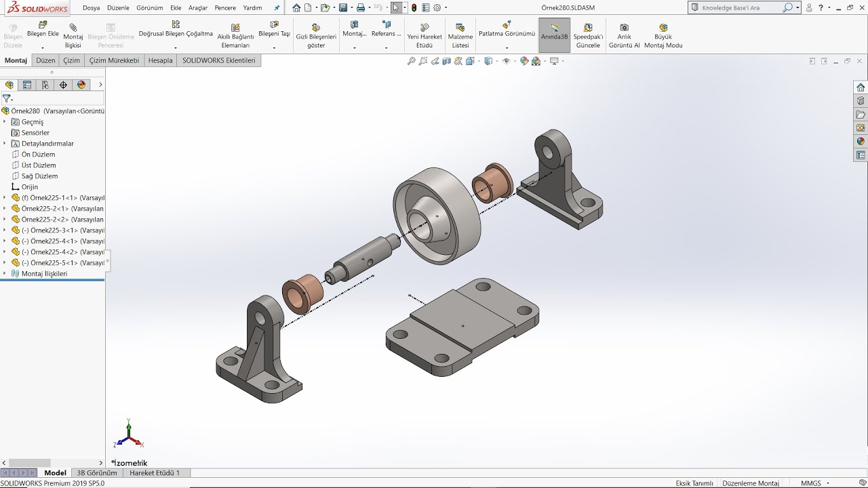The height and width of the screenshot is (488, 868).
Task: Toggle Gizli Bileşenleri göster
Action: pos(316,36)
